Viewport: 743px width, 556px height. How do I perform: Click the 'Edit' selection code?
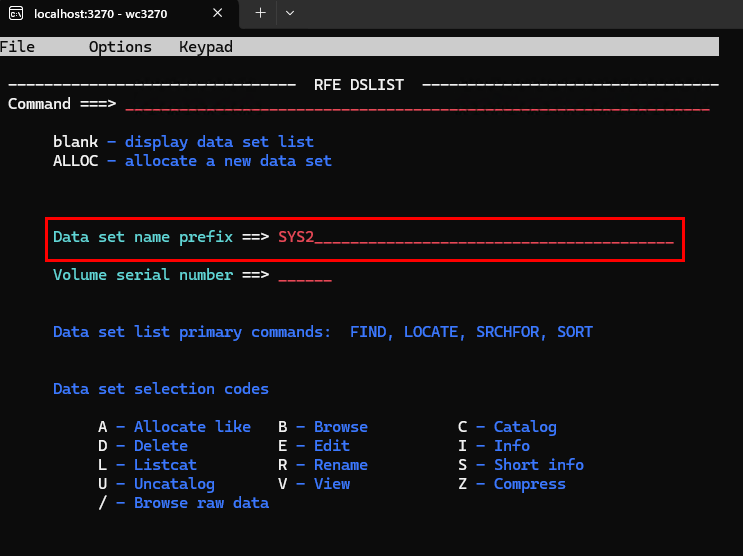(x=332, y=446)
